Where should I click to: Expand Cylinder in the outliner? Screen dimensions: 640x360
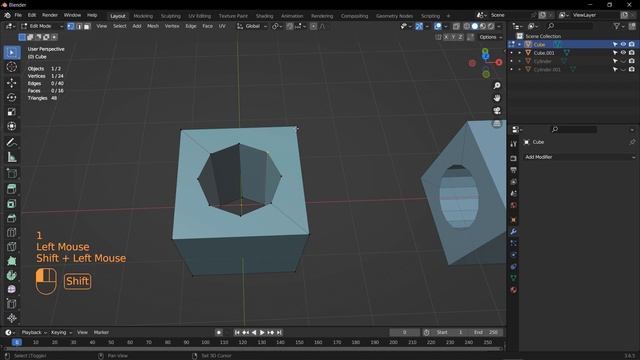(520, 61)
